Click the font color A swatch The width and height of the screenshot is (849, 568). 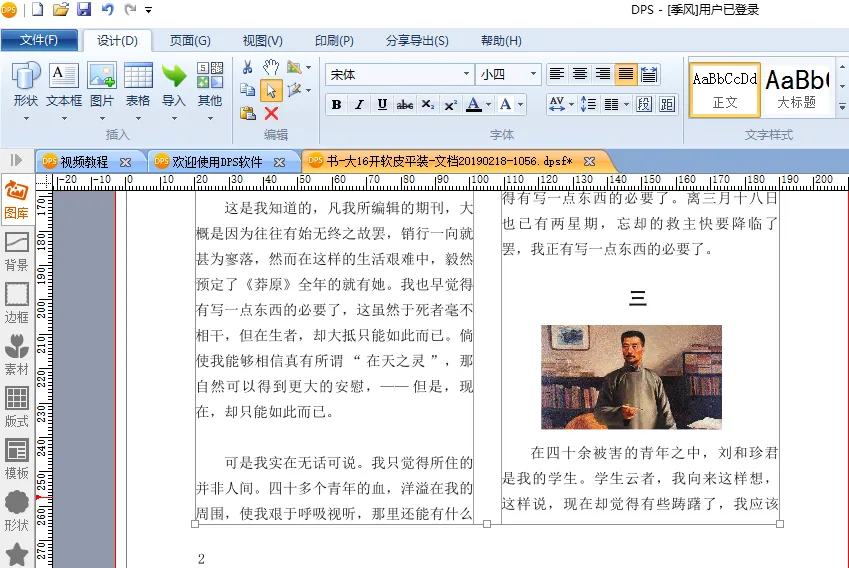click(x=474, y=105)
